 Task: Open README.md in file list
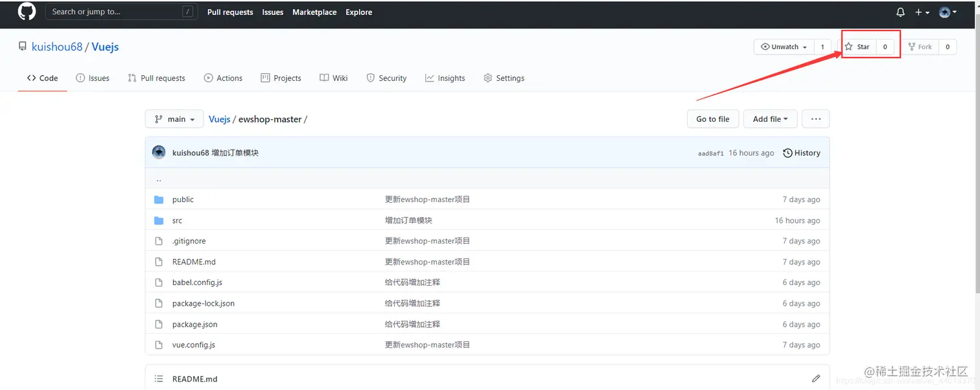click(194, 262)
